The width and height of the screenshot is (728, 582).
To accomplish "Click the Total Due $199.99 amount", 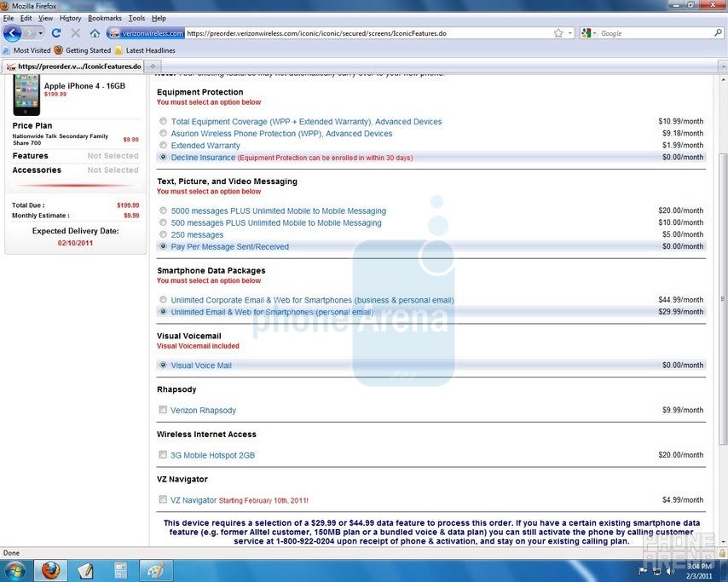I will point(128,205).
